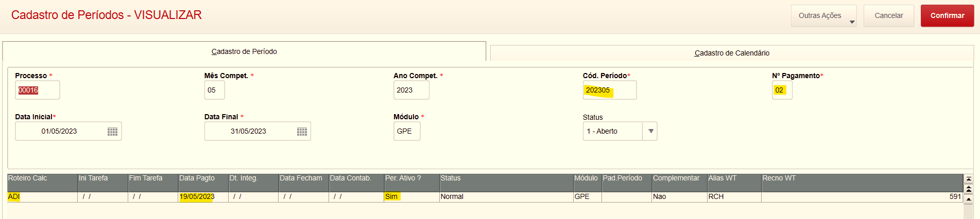Select the ADI grid row cell

[x=41, y=196]
